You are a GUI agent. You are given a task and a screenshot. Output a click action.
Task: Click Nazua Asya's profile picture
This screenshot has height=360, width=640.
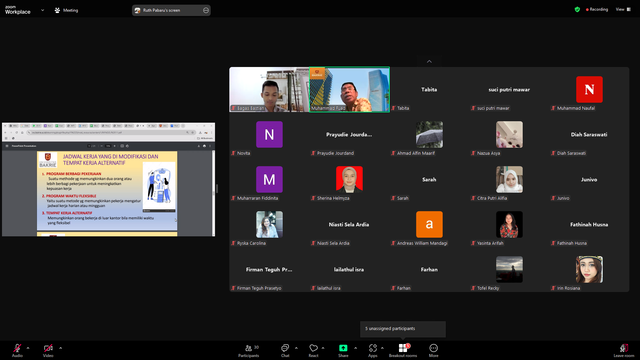509,134
